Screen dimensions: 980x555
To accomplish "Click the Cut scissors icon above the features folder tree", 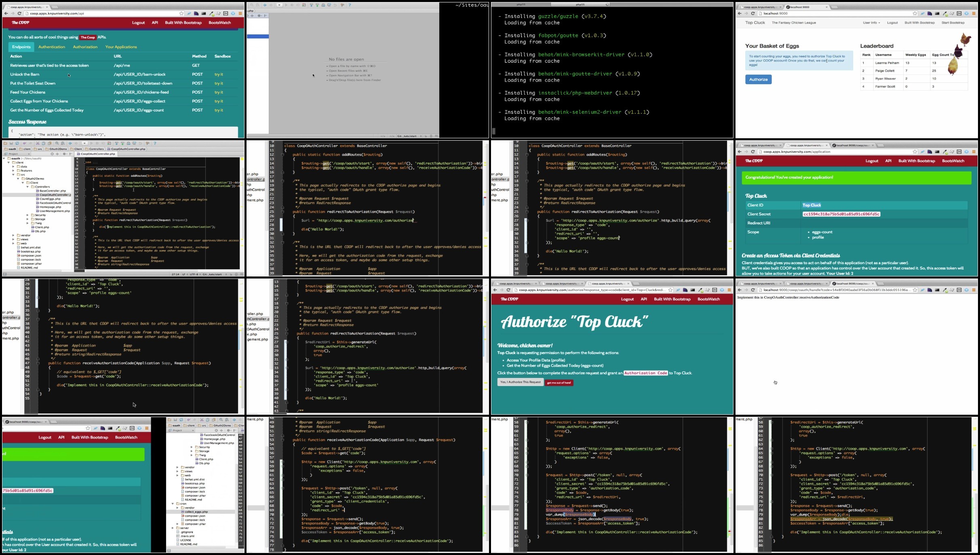I will [38, 143].
